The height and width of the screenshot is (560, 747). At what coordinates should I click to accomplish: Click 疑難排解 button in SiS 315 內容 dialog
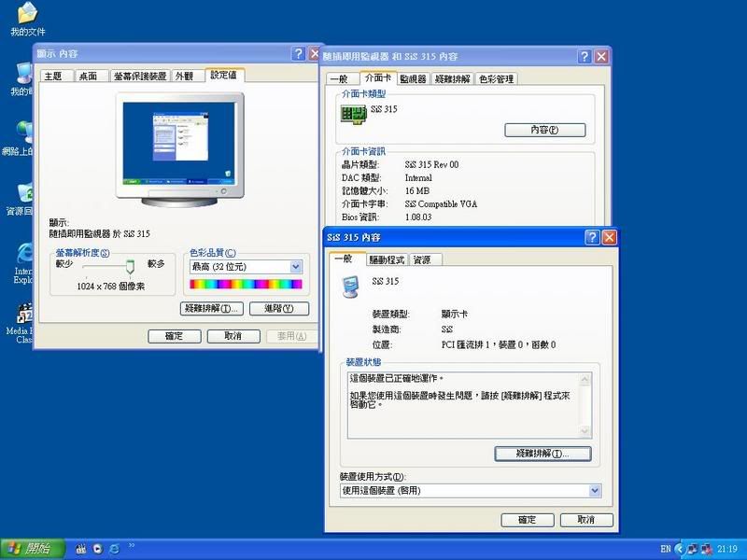(543, 454)
